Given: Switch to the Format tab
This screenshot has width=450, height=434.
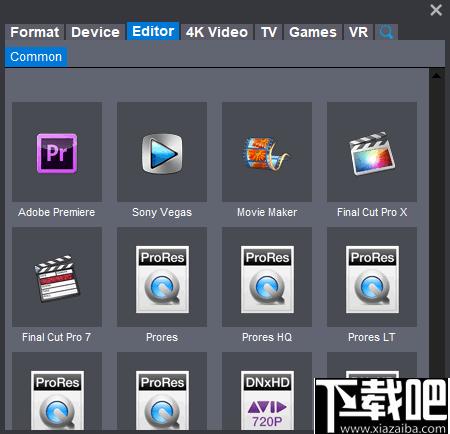Looking at the screenshot, I should click(x=34, y=32).
